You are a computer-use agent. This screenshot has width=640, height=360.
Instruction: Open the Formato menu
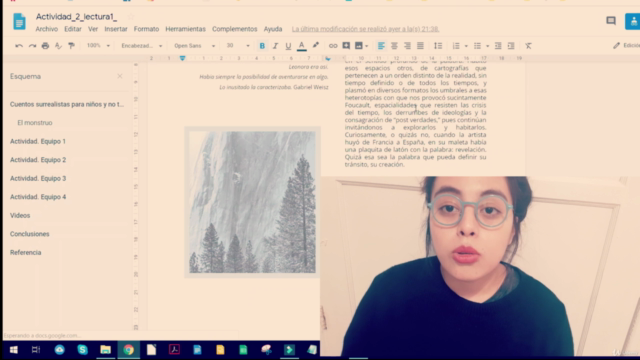(x=147, y=29)
